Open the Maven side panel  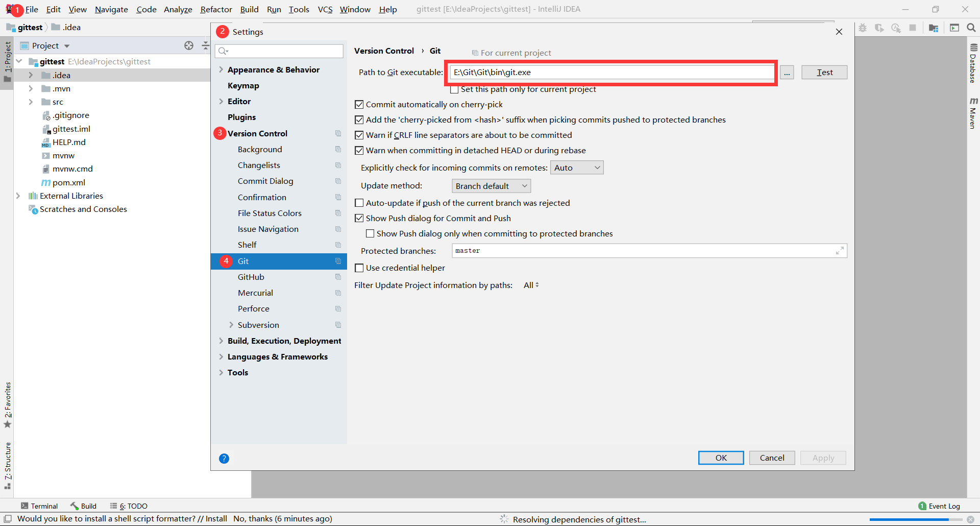[973, 113]
